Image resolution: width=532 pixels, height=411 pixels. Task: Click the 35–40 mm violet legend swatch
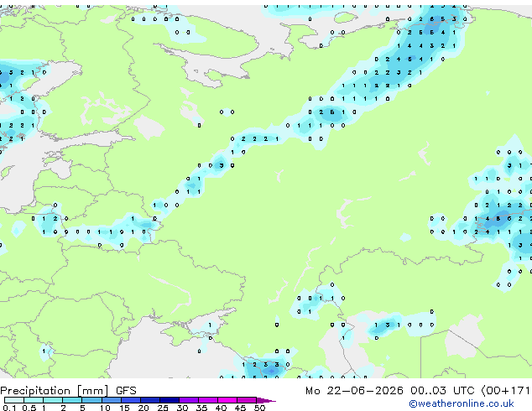[x=207, y=400]
